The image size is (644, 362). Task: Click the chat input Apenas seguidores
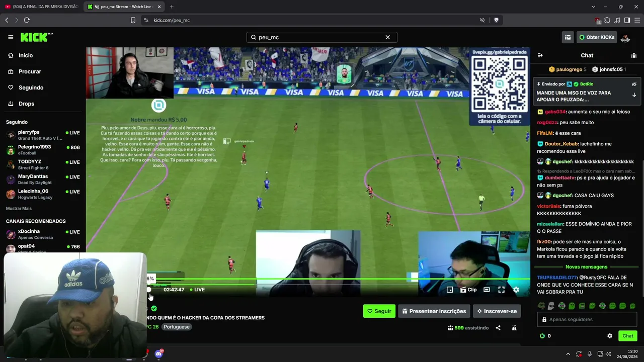[x=587, y=319]
